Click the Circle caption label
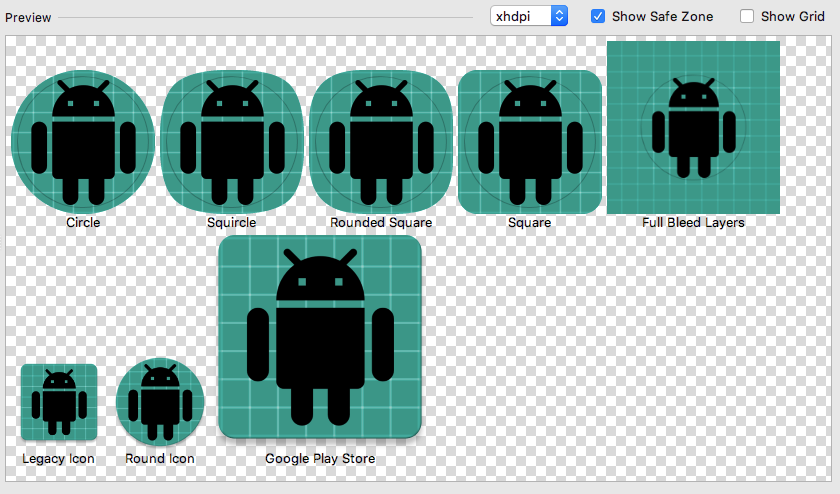Screen dimensions: 840x494 (x=83, y=223)
